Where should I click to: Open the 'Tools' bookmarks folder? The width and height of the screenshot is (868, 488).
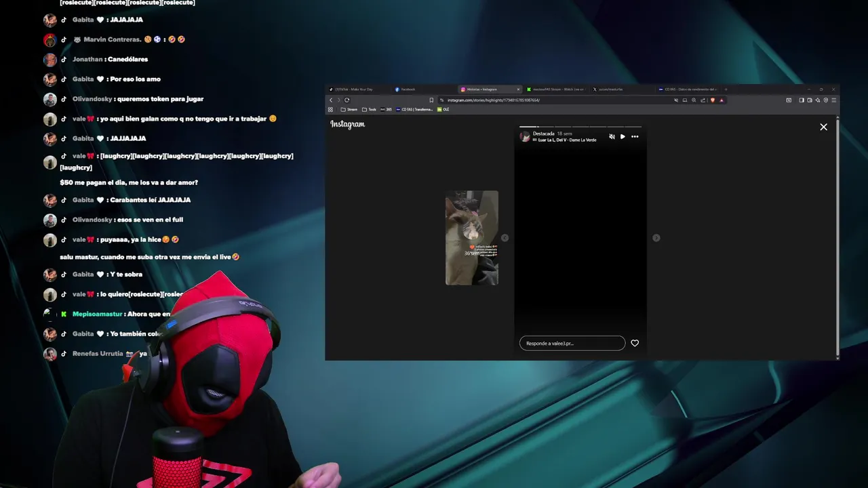point(369,109)
